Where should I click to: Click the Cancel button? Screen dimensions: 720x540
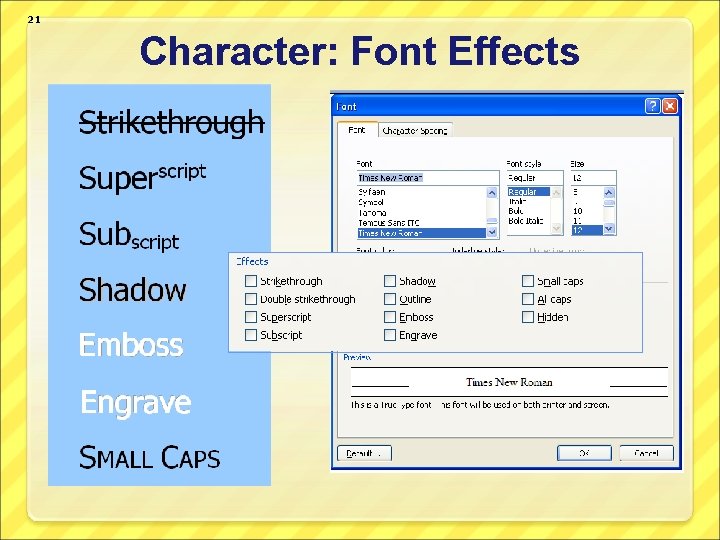coord(647,453)
